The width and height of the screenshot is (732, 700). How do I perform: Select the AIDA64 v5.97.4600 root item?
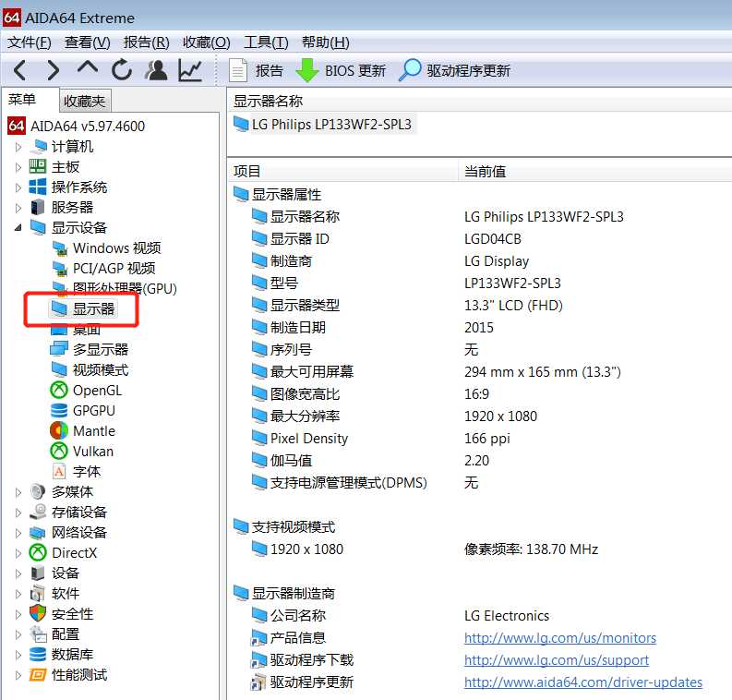(x=77, y=127)
